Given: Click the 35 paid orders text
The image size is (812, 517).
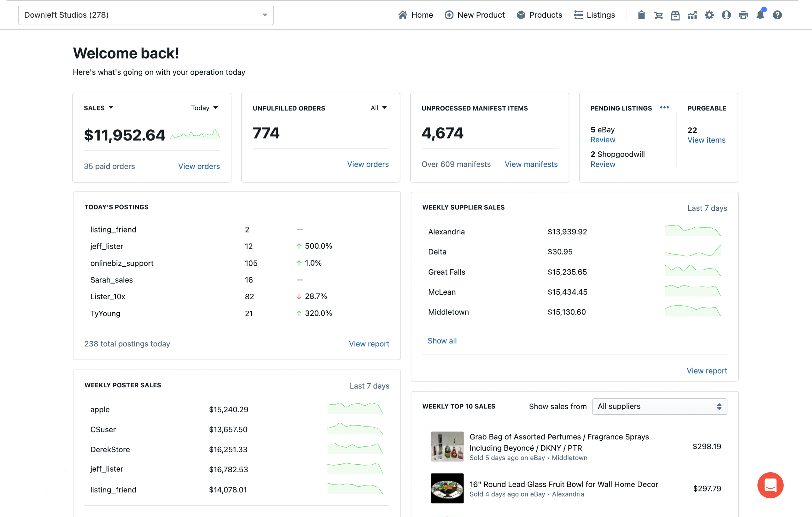Looking at the screenshot, I should [x=109, y=166].
